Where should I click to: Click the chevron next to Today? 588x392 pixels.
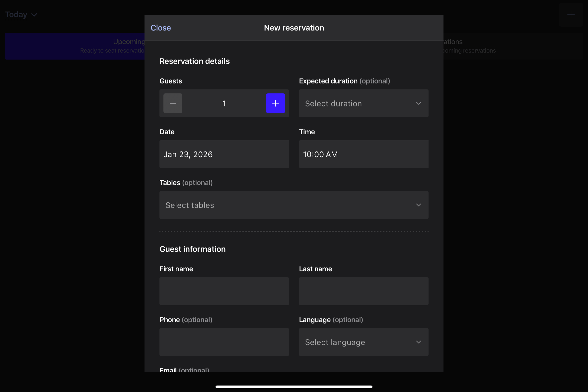34,15
